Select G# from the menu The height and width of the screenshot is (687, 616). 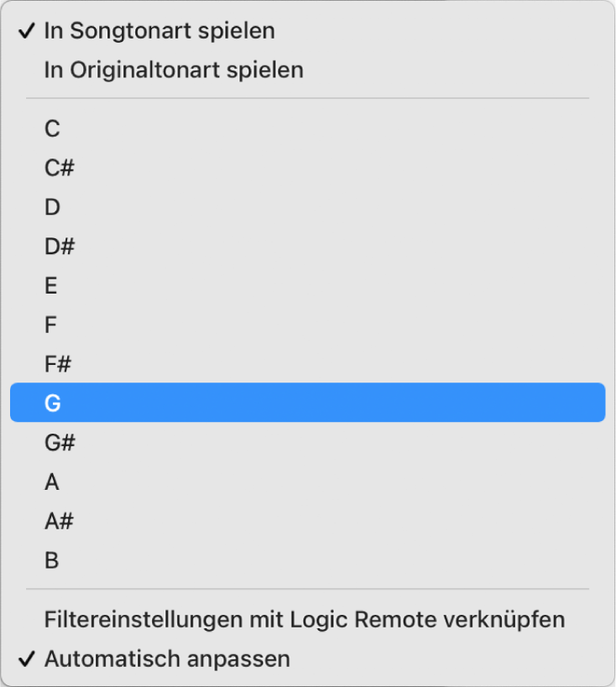click(x=59, y=442)
